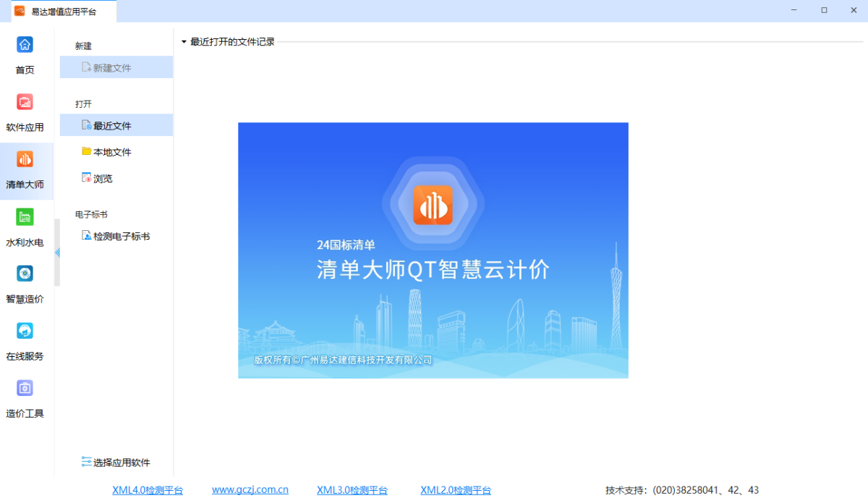Select the 清单大师 sidebar icon
The width and height of the screenshot is (868, 501).
(x=25, y=159)
